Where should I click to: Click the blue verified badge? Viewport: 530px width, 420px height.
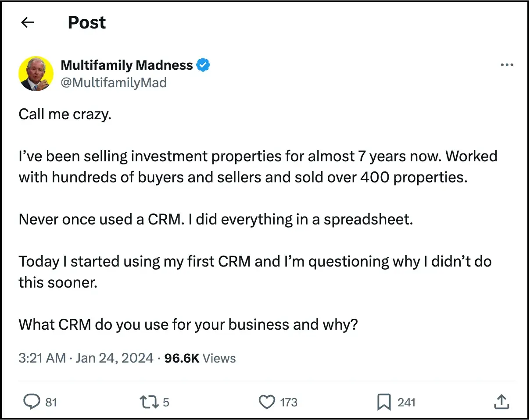pos(203,65)
